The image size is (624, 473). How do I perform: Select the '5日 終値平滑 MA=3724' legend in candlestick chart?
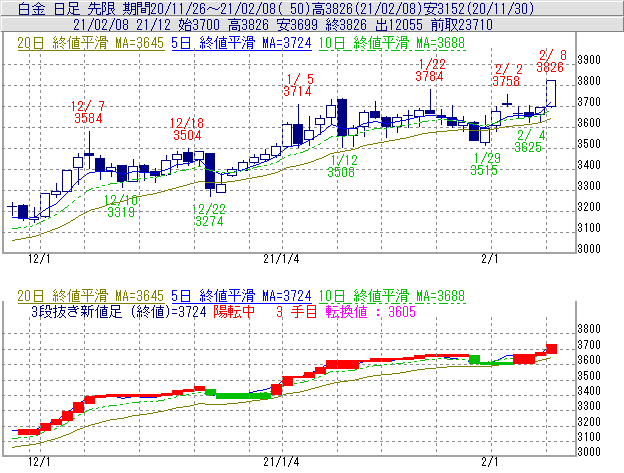[x=241, y=43]
